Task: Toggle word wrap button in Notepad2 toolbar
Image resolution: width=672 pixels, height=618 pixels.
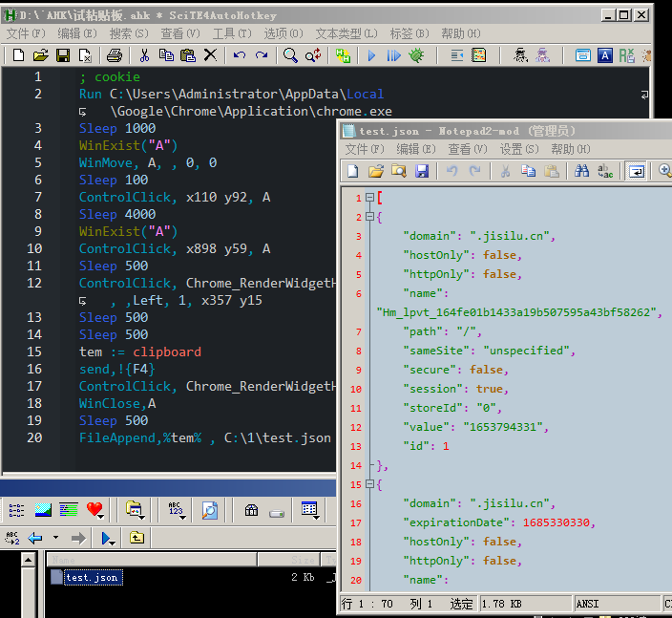Action: [636, 171]
